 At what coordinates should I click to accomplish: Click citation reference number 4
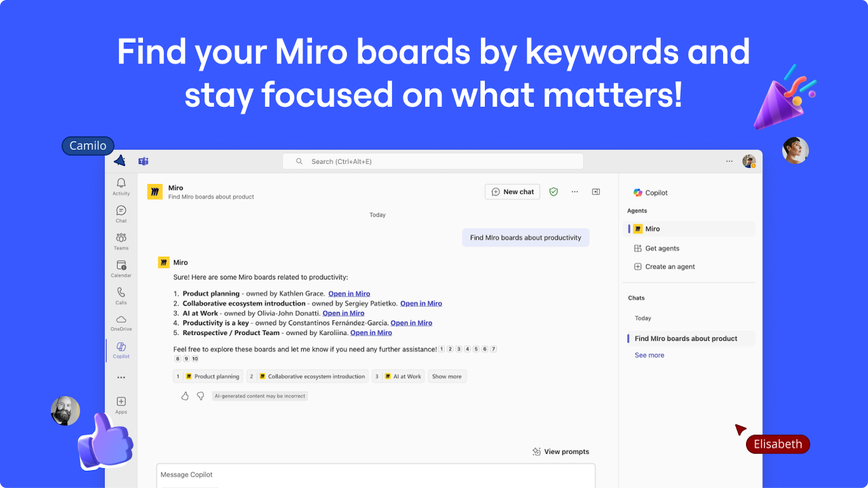click(467, 349)
